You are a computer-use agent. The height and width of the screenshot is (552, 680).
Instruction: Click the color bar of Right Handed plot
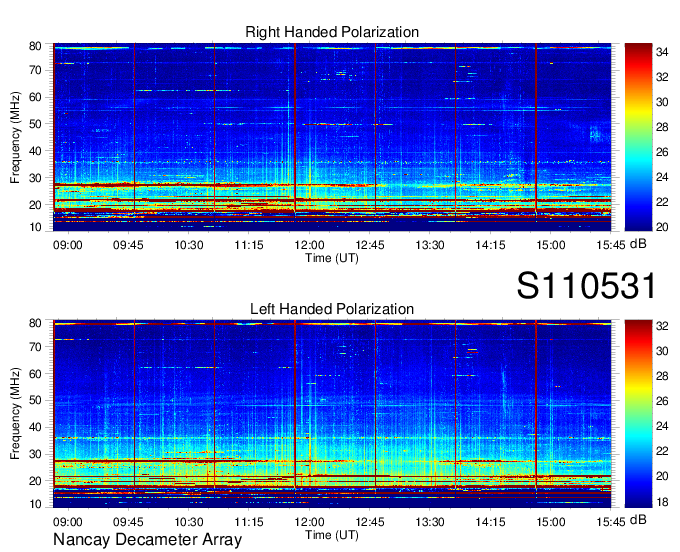(x=638, y=137)
